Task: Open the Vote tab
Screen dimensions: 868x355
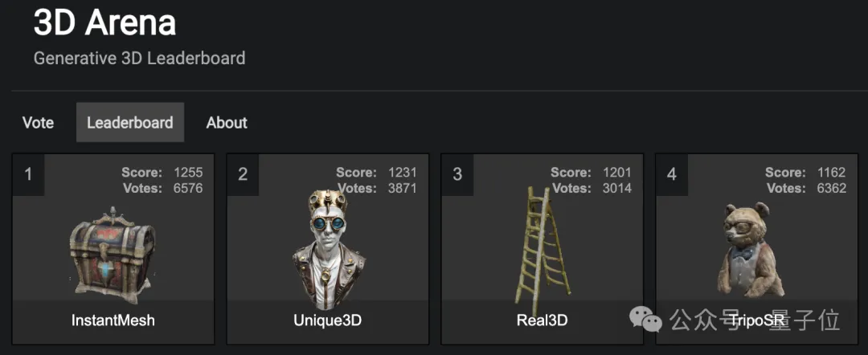Action: (39, 122)
